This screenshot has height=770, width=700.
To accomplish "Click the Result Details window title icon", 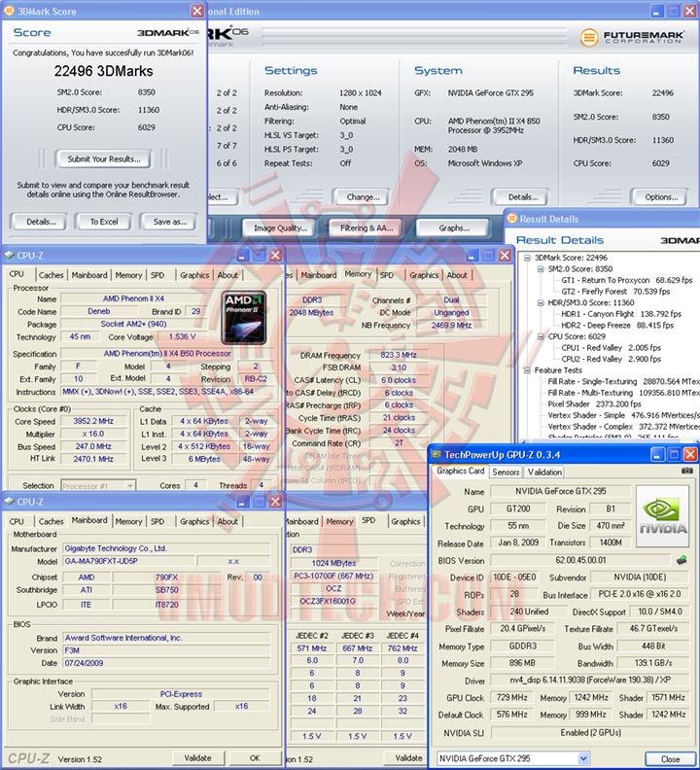I will [511, 219].
